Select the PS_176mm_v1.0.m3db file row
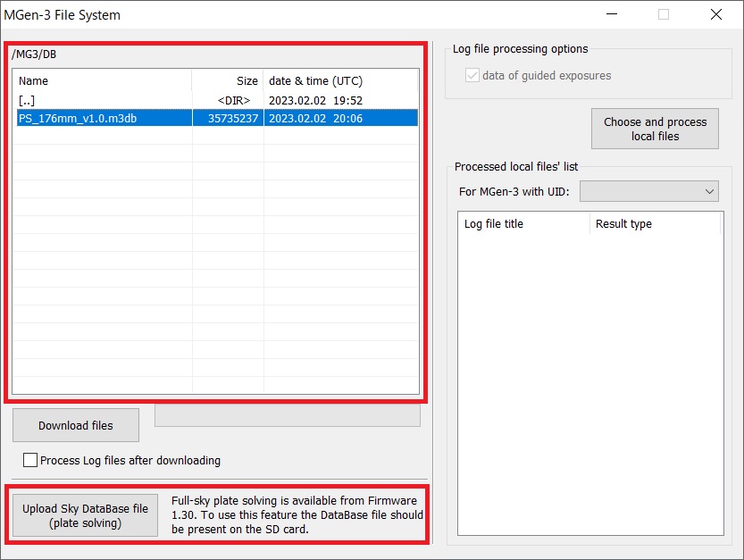 tap(217, 118)
